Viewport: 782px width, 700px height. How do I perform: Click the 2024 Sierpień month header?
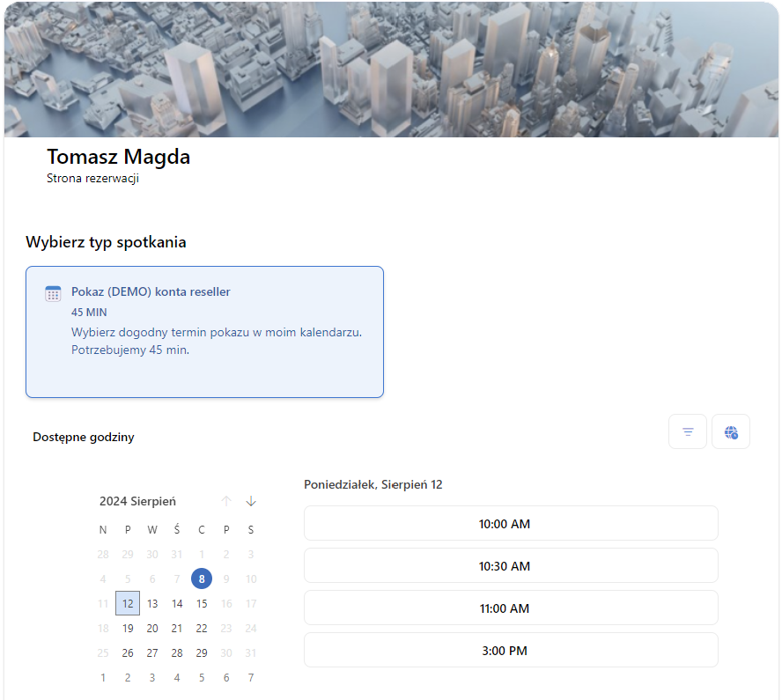pyautogui.click(x=137, y=501)
